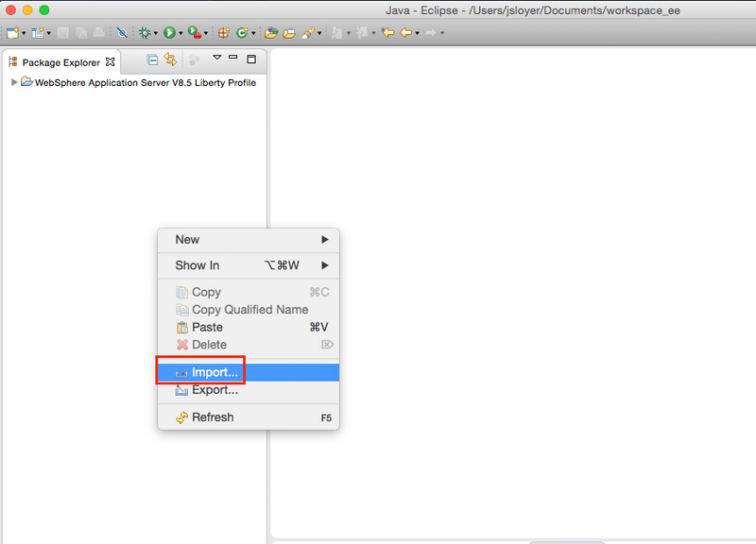Click the Save All icon
The width and height of the screenshot is (756, 544).
point(81,33)
